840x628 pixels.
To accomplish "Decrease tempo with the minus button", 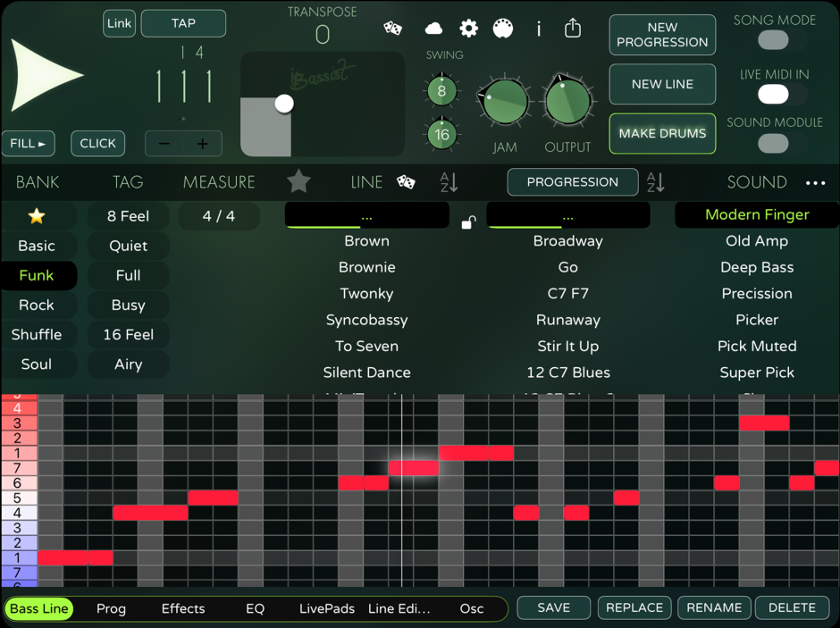I will tap(164, 144).
